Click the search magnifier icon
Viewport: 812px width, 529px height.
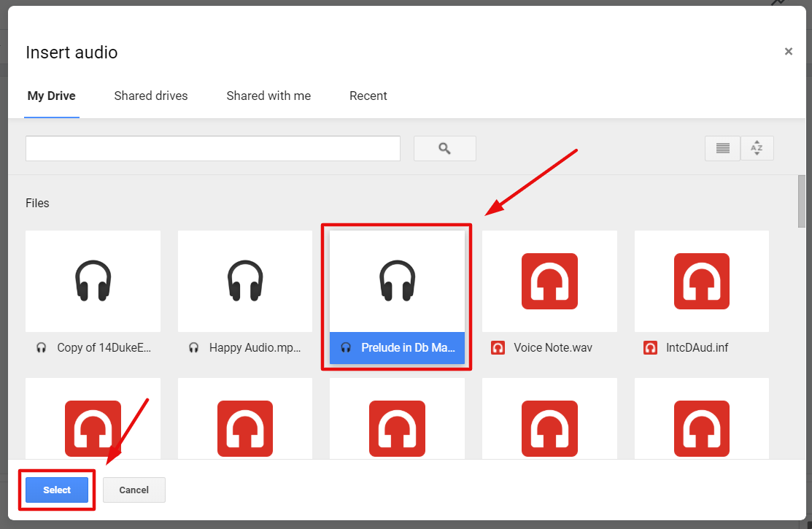tap(444, 148)
